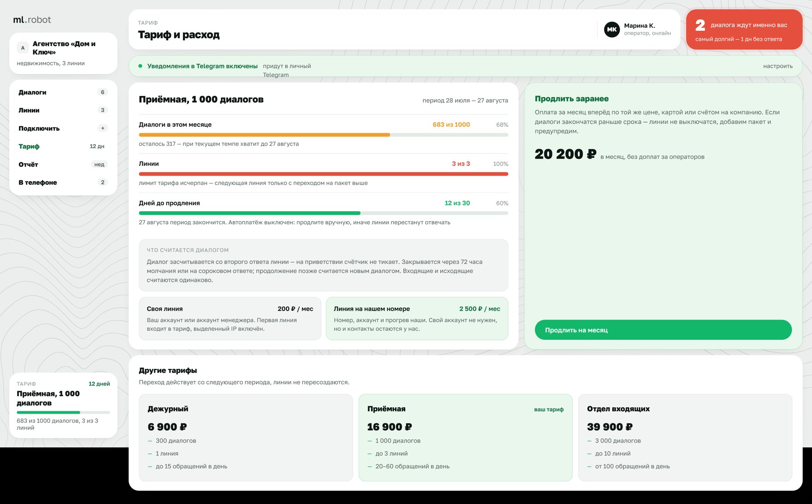This screenshot has width=812, height=504.
Task: Click the plus badge next to Подключить
Action: pyautogui.click(x=102, y=128)
